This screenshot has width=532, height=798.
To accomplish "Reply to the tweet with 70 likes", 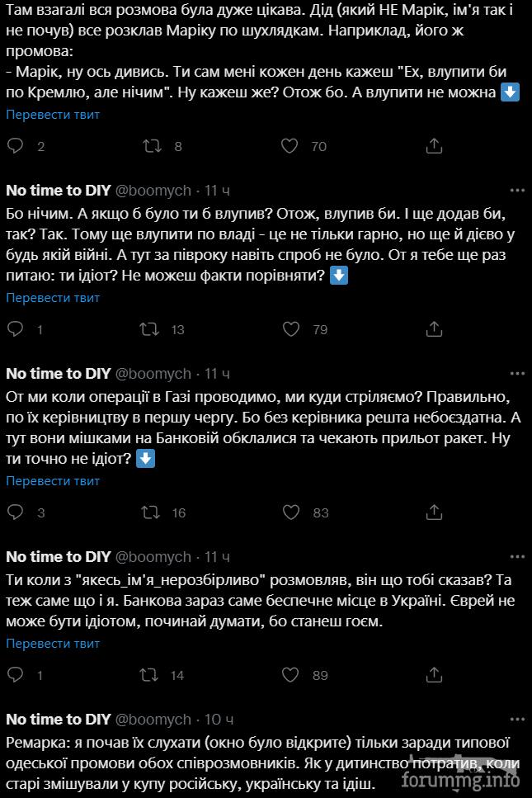I will pos(15,146).
